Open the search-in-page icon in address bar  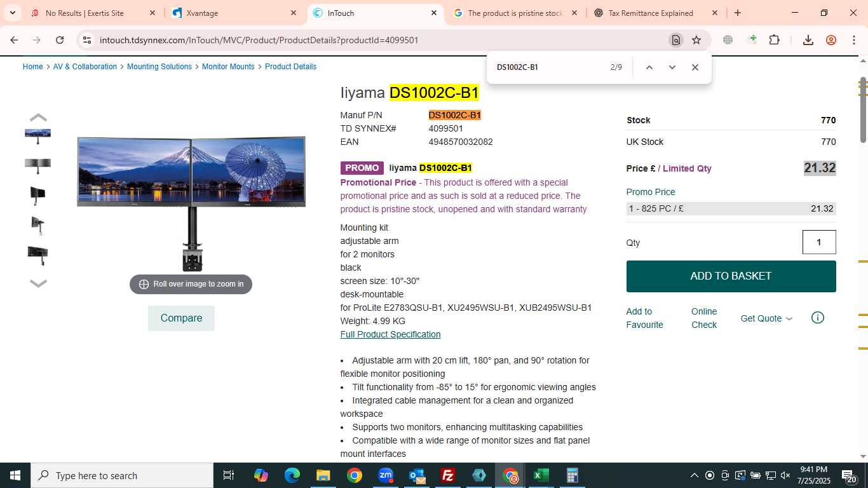click(676, 40)
